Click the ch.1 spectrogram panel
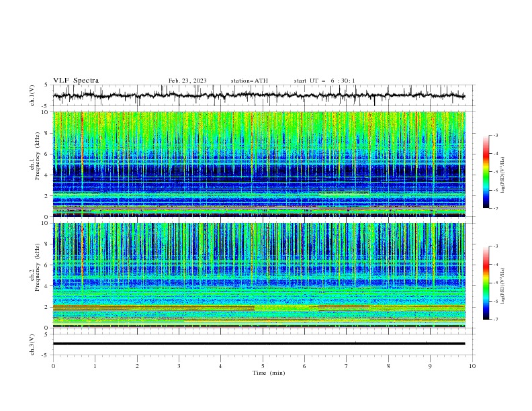Image resolution: width=532 pixels, height=411 pixels. pos(259,164)
